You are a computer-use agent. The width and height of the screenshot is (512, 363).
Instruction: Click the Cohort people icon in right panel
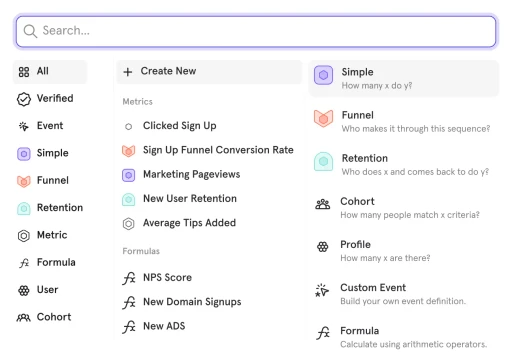323,204
